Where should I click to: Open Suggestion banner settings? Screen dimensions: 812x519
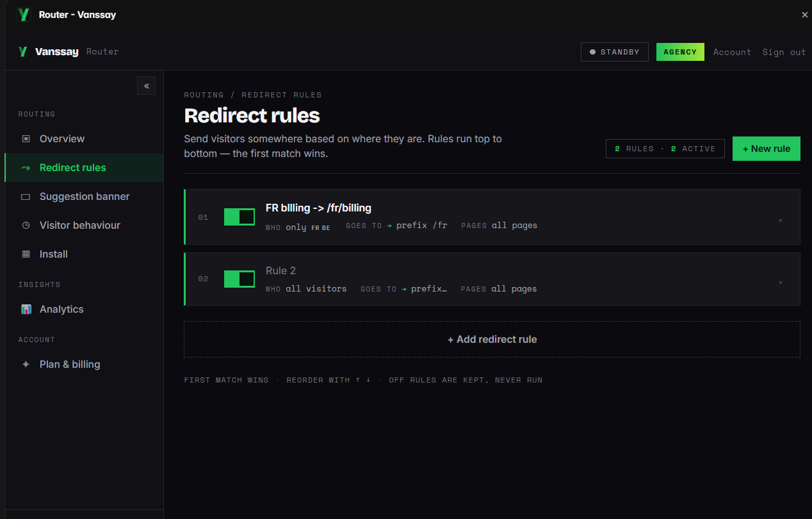tap(84, 196)
